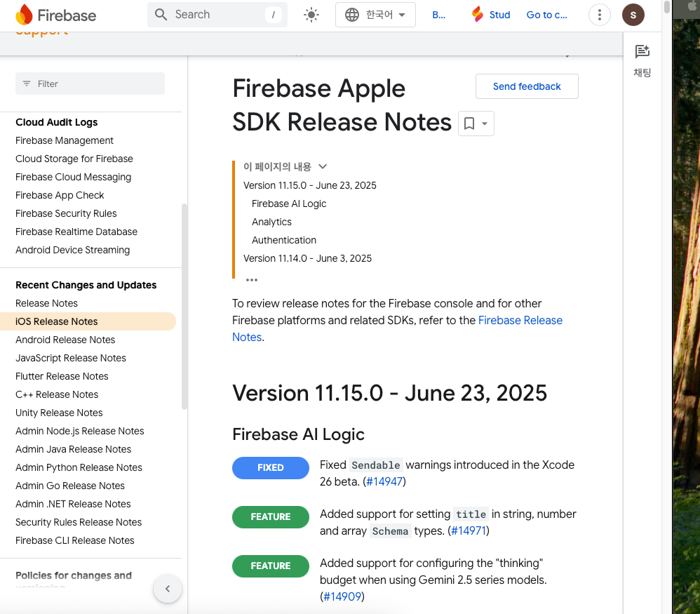The width and height of the screenshot is (700, 614).
Task: Click the Firebase Studio flame icon
Action: pyautogui.click(x=477, y=14)
